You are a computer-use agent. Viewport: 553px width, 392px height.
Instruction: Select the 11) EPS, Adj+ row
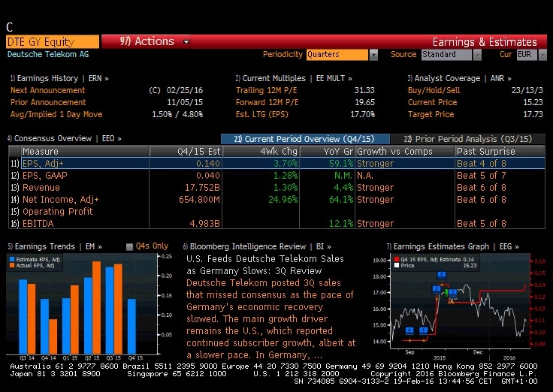[x=276, y=164]
